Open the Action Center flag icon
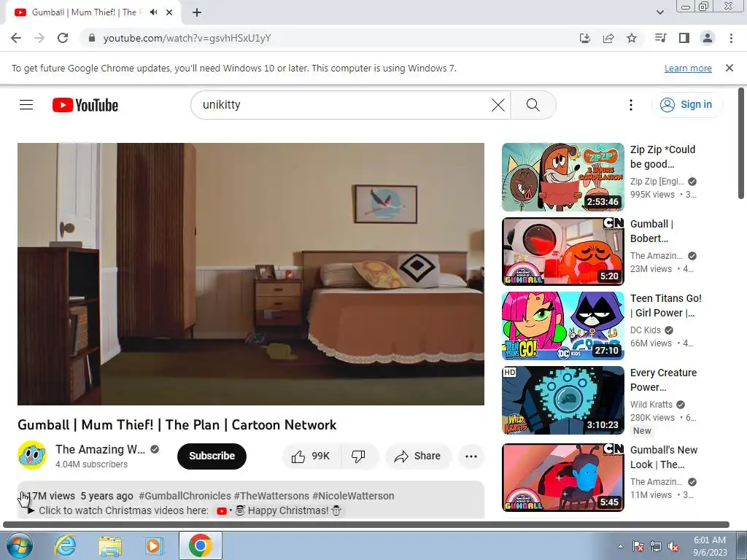 (638, 546)
